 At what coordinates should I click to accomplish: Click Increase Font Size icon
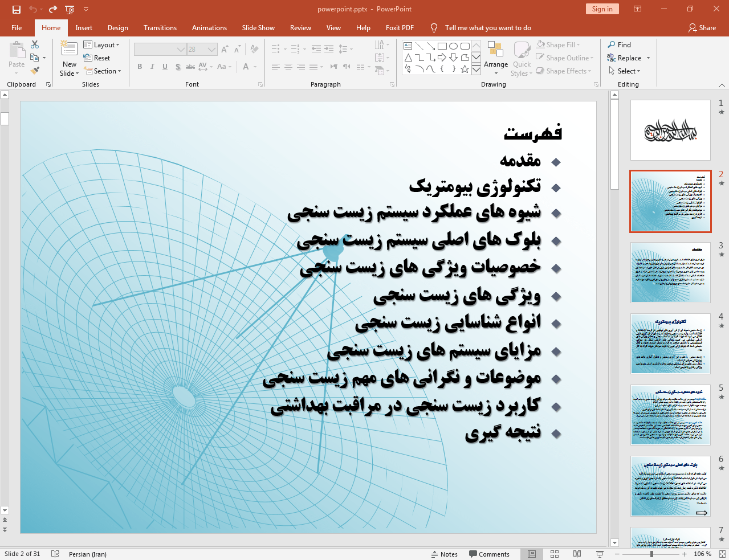pyautogui.click(x=225, y=50)
